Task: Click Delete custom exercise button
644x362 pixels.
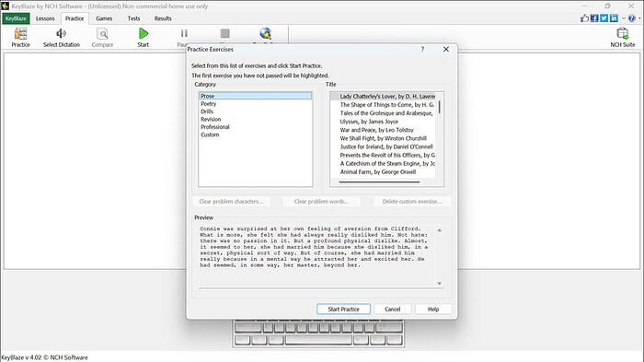Action: (412, 202)
